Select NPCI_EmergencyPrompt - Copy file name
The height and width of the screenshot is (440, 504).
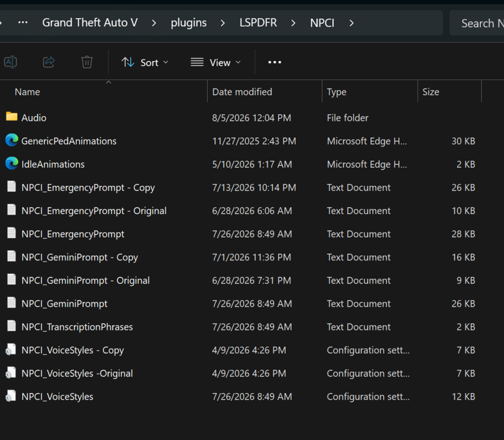tap(88, 188)
